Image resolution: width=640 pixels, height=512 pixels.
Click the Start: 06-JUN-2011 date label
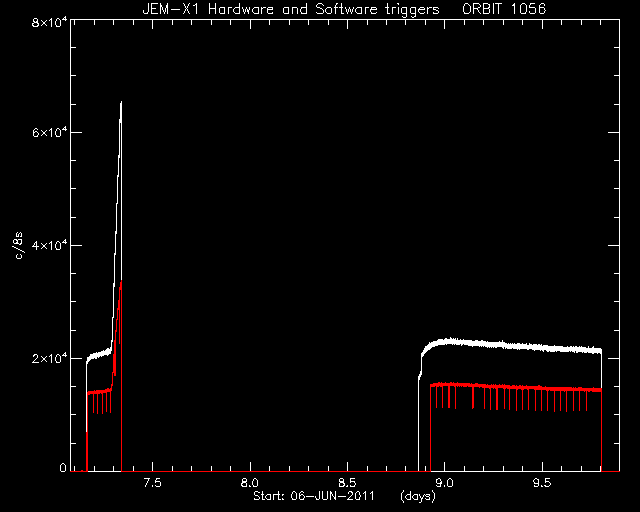pyautogui.click(x=314, y=496)
